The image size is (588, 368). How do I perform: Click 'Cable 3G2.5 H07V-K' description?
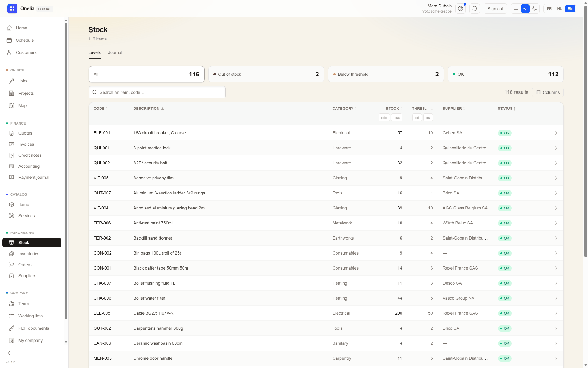(x=153, y=313)
